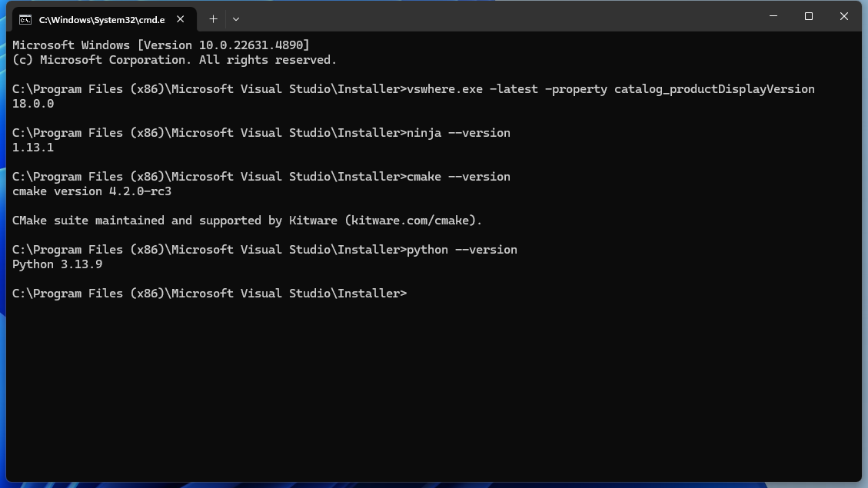Click the catalog_productDisplayVersion argument text
The image size is (868, 488).
click(x=714, y=89)
